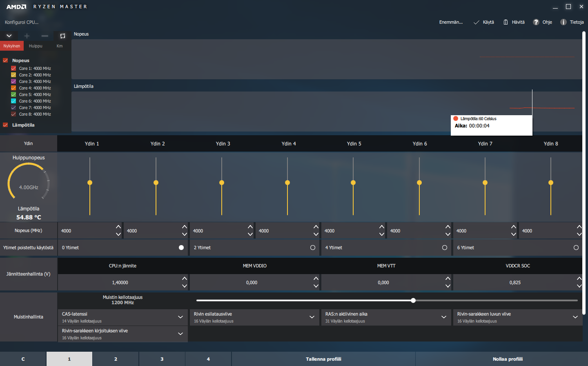This screenshot has width=588, height=366.
Task: Decrease Ydin 2 speed with down arrow
Action: (185, 234)
